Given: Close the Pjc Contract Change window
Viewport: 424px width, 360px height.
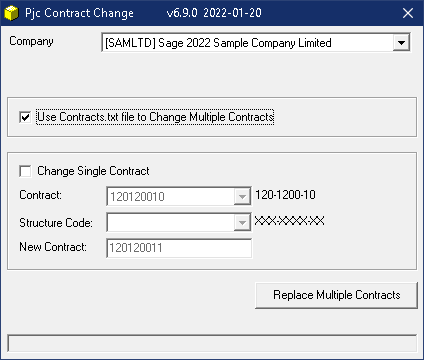Looking at the screenshot, I should click(x=408, y=13).
